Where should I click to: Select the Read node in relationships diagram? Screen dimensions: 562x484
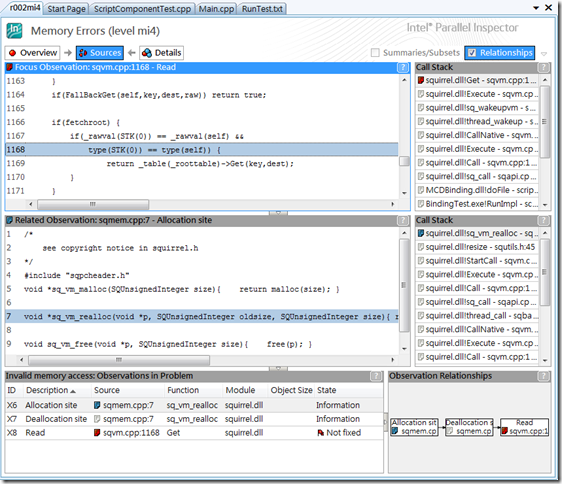(x=524, y=427)
